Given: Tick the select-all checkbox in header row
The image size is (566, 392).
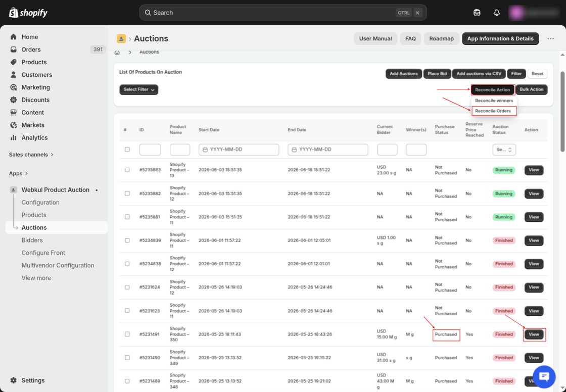Looking at the screenshot, I should point(127,150).
